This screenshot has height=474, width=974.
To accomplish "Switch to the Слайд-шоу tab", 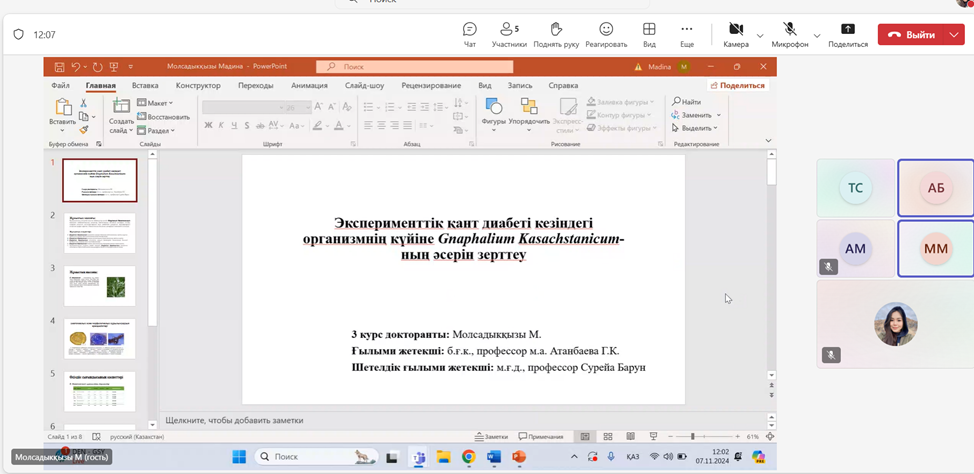I will (365, 86).
